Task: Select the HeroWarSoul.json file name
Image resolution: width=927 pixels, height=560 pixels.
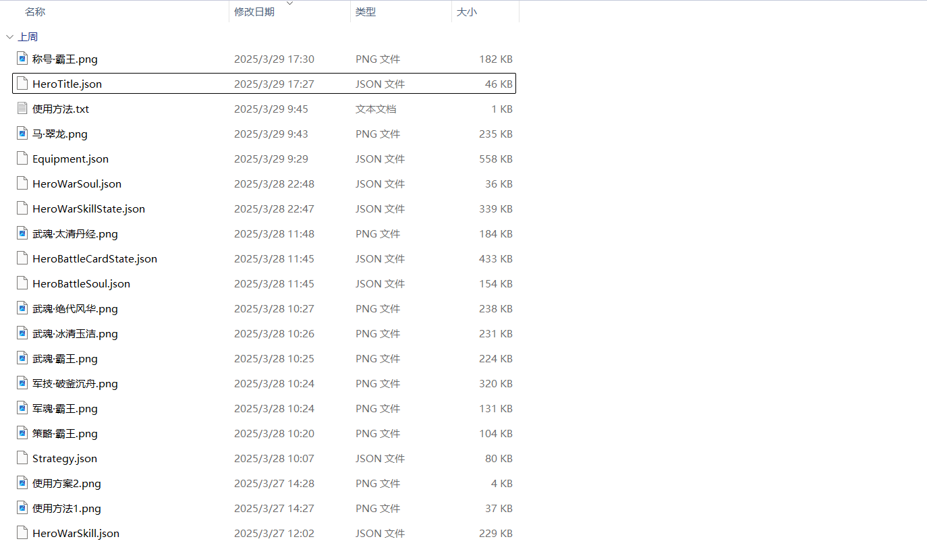Action: pos(77,184)
